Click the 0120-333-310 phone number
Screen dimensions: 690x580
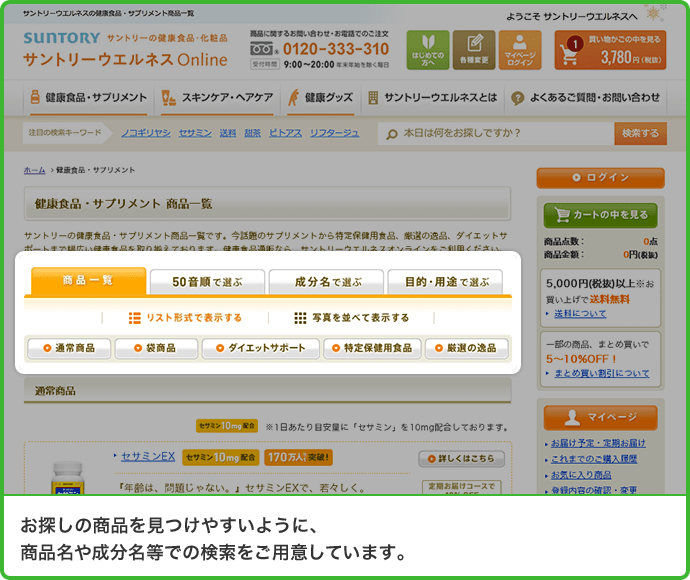tap(336, 49)
